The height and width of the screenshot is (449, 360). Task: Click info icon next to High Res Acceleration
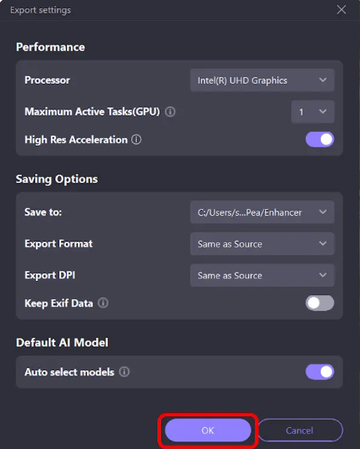point(136,139)
